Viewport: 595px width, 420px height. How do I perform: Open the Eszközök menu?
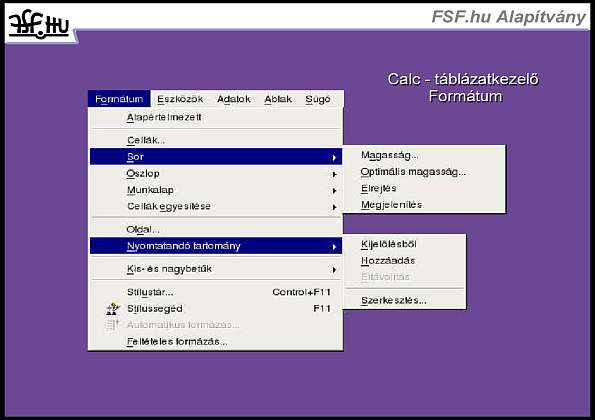pos(180,99)
